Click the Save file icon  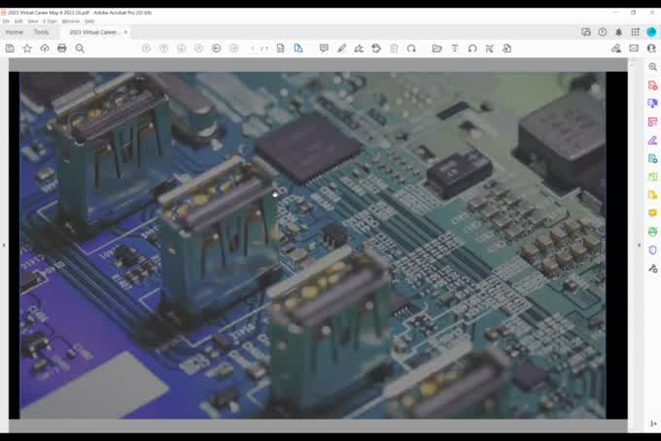10,48
